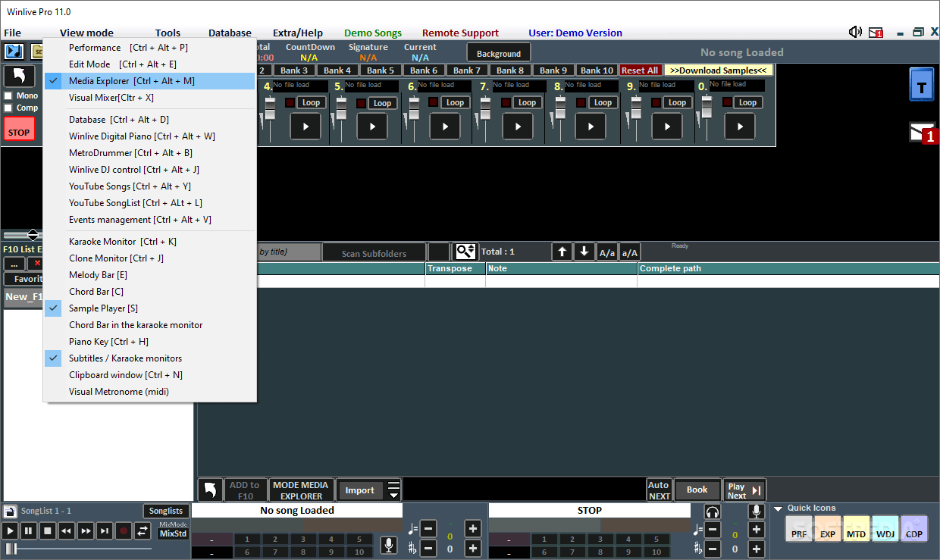Click the microphone icon beside headphones
This screenshot has width=940, height=560.
(x=756, y=512)
